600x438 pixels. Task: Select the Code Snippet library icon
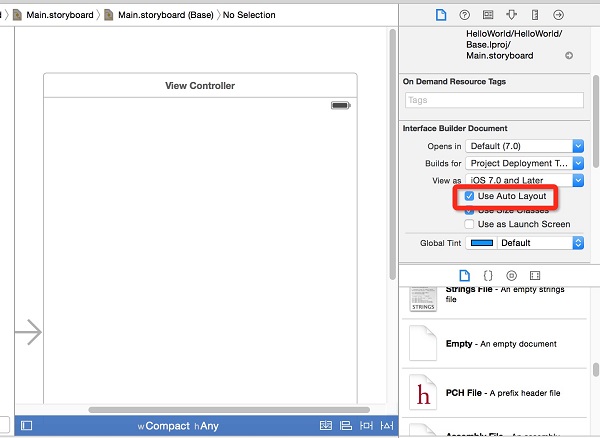(x=488, y=275)
